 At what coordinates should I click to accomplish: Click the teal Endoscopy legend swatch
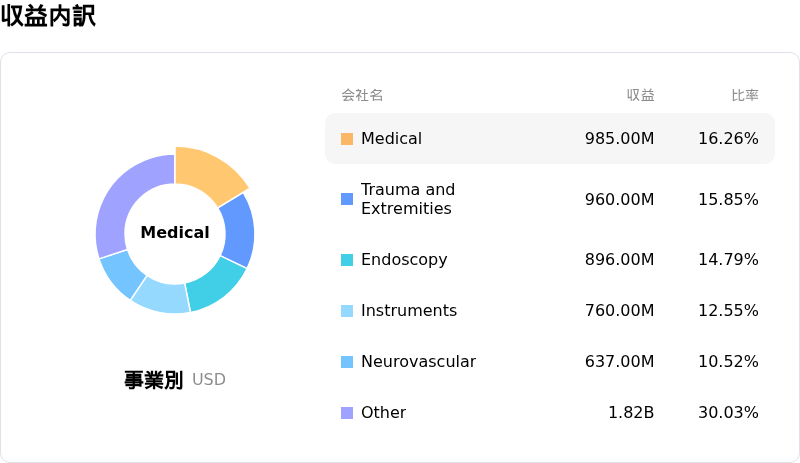347,260
